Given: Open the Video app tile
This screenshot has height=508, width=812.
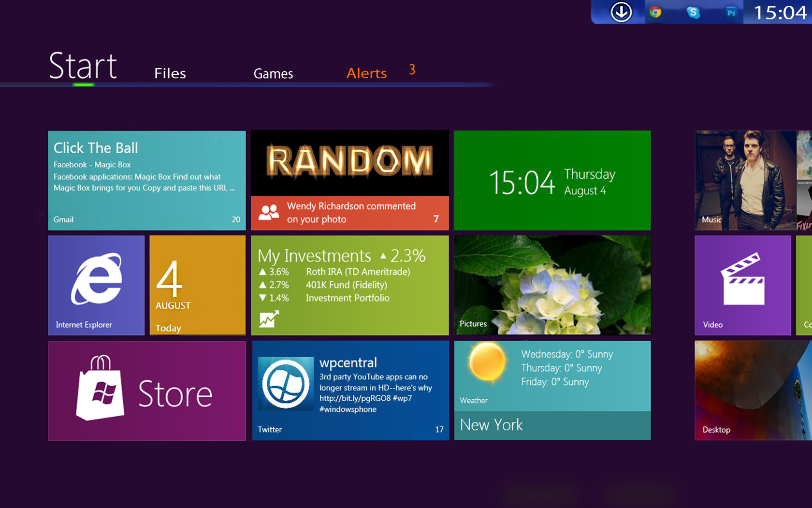Looking at the screenshot, I should pos(743,285).
